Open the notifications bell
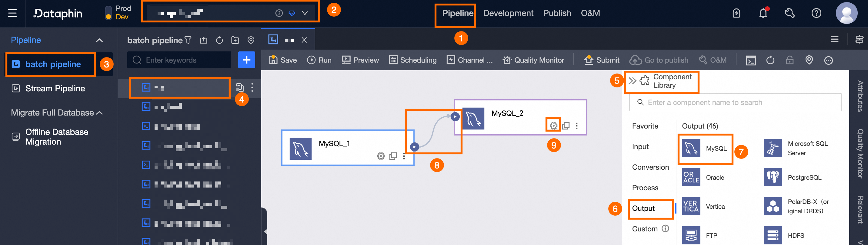The width and height of the screenshot is (868, 245). (763, 13)
